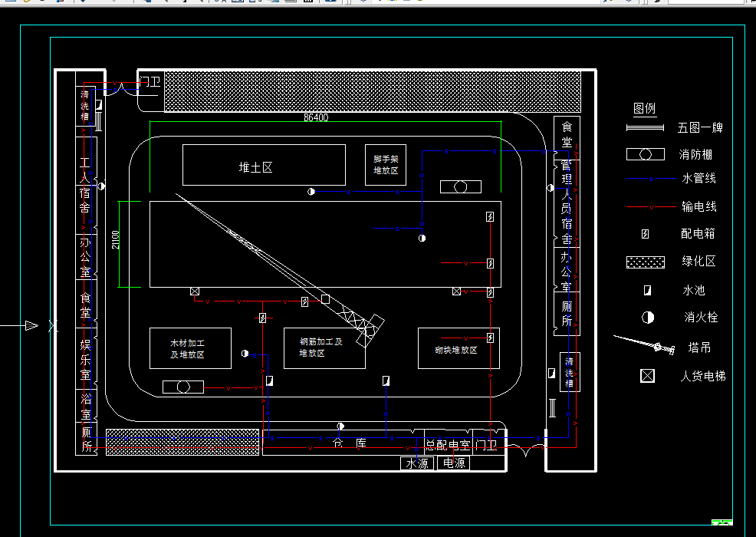Select the 脚手架堆放区 block label
Screen dimensions: 756x537
click(x=386, y=164)
